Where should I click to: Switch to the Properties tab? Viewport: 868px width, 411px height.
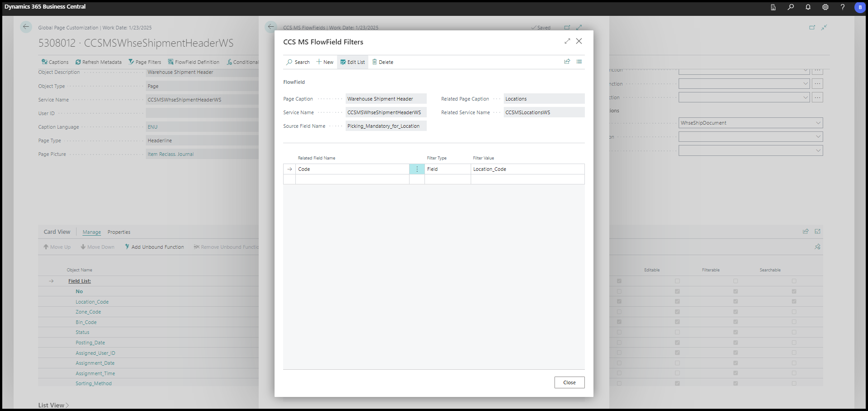[119, 232]
